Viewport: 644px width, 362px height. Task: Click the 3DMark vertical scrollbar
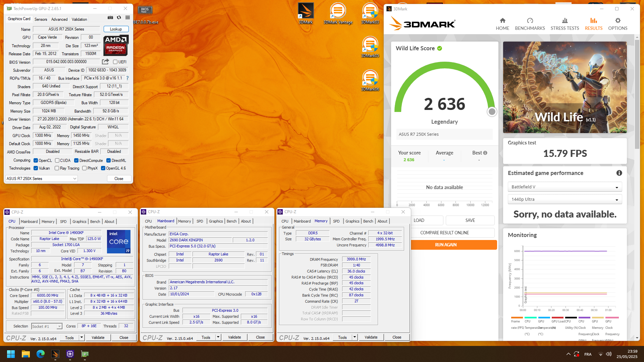click(637, 94)
